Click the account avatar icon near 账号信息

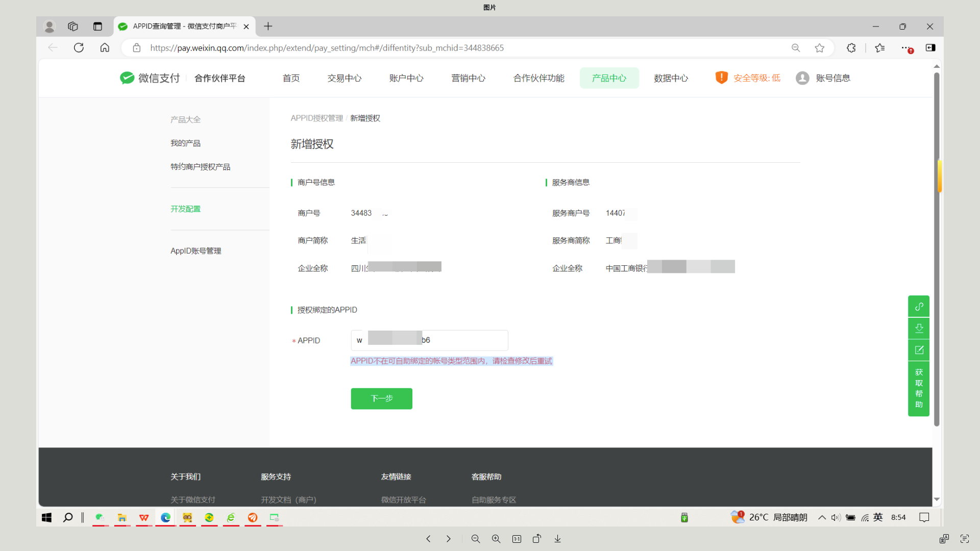click(802, 78)
